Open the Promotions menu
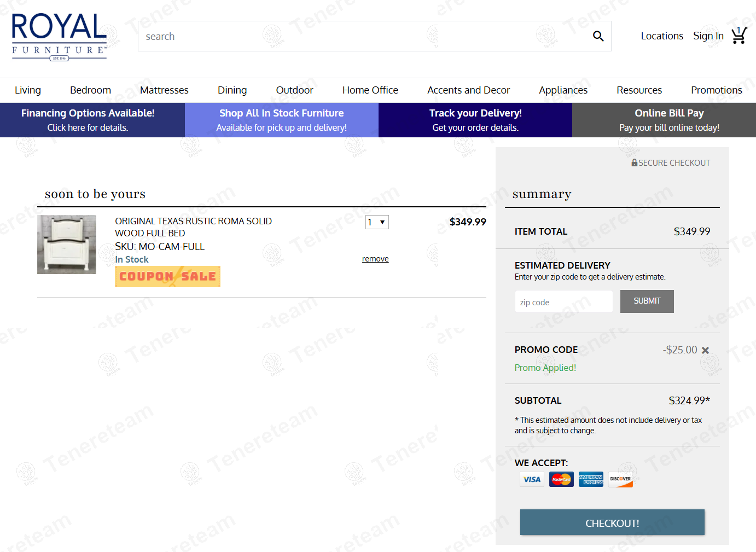The image size is (756, 552). (717, 90)
